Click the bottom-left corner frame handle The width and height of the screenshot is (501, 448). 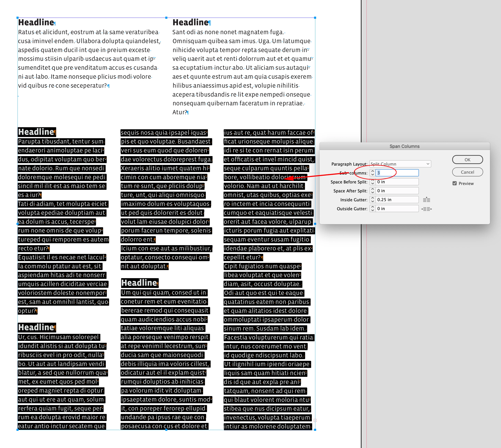pos(18,430)
